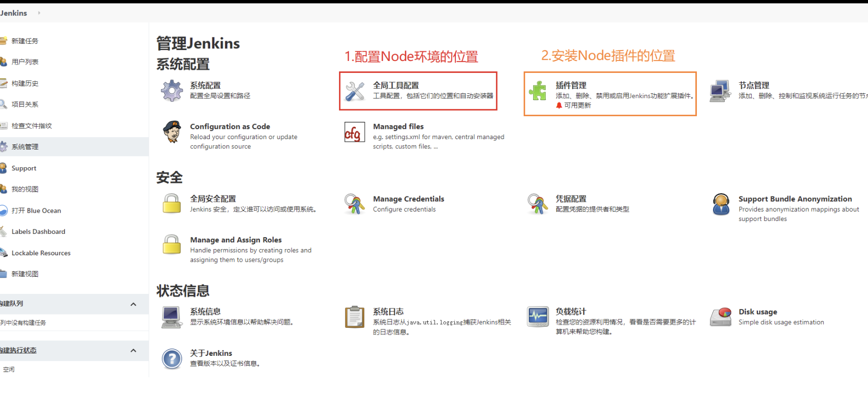This screenshot has height=396, width=868.
Task: Click the 凭据配置 keys icon
Action: (537, 204)
